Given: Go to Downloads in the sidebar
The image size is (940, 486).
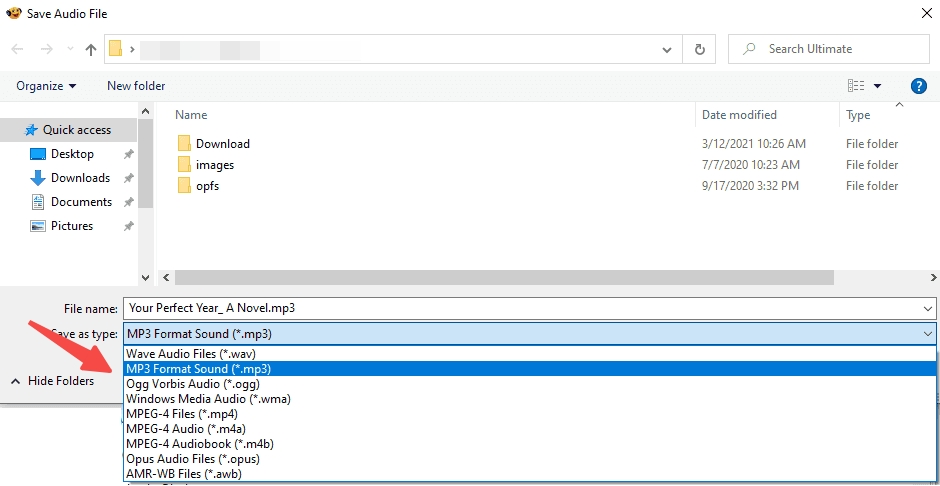Looking at the screenshot, I should tap(80, 178).
